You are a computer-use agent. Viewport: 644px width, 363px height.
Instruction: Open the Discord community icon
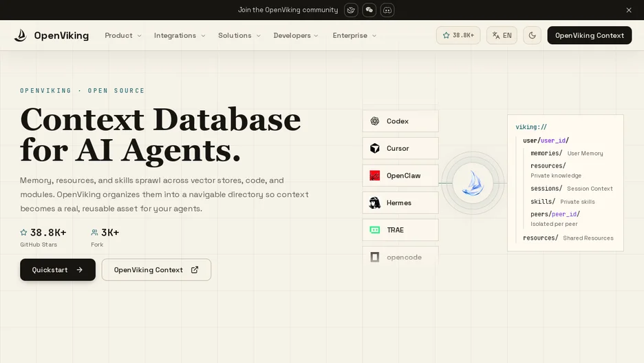pyautogui.click(x=387, y=10)
